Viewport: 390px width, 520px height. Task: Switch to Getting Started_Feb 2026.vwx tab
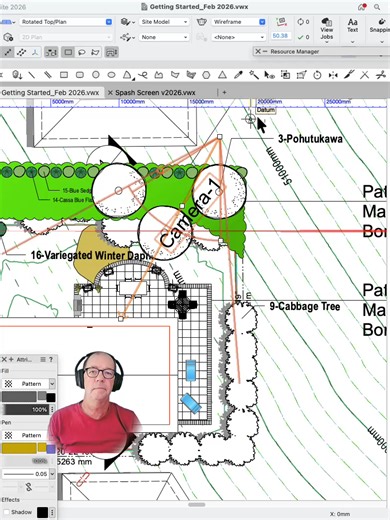click(50, 93)
